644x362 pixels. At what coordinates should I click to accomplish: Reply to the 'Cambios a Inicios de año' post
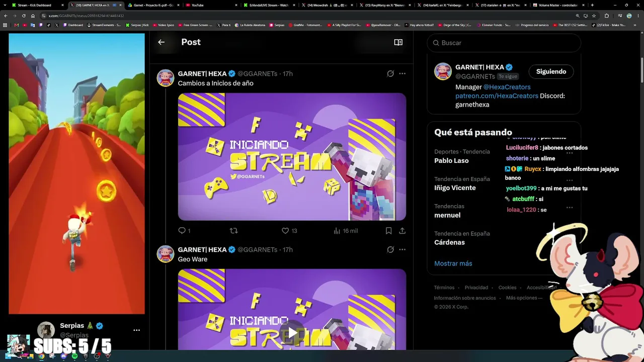(x=184, y=231)
